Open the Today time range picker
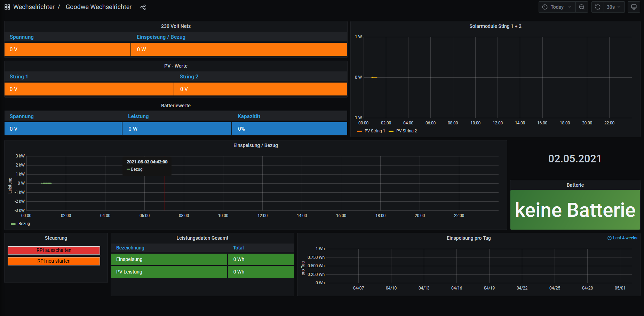644x316 pixels. (557, 7)
